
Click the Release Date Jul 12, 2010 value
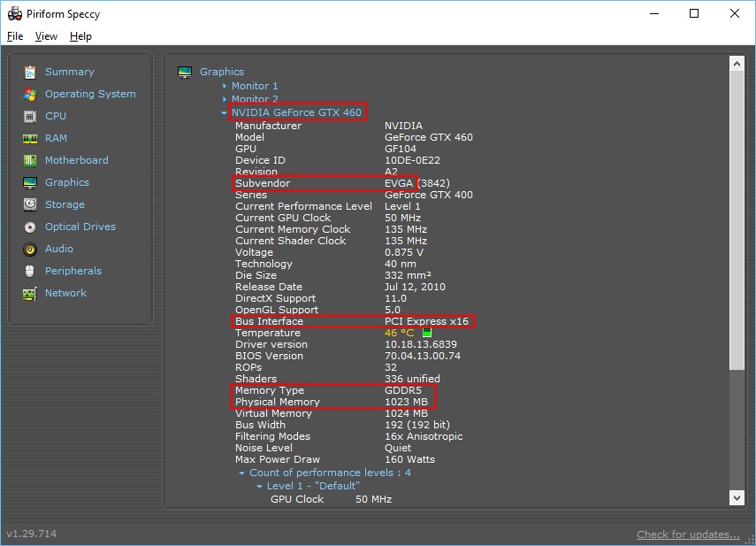415,287
